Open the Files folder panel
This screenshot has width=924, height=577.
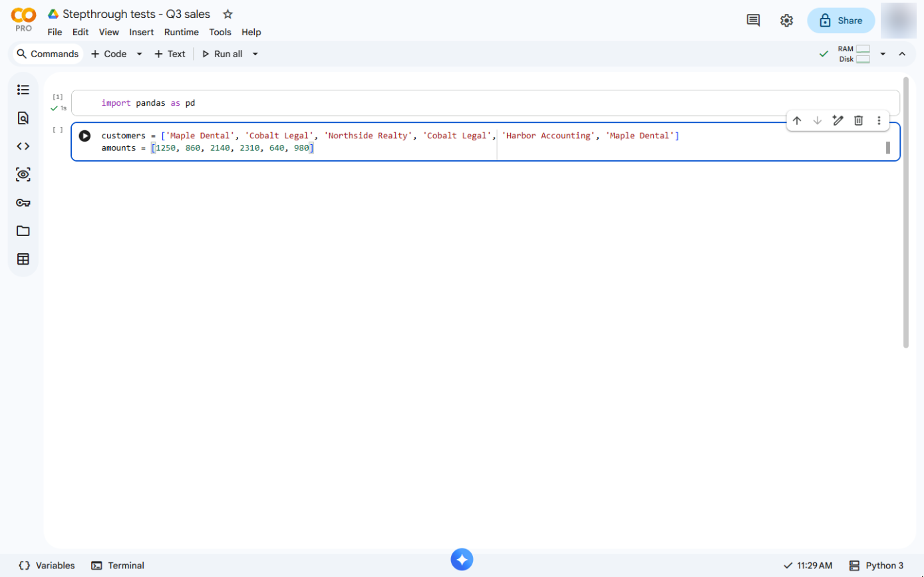pyautogui.click(x=23, y=231)
